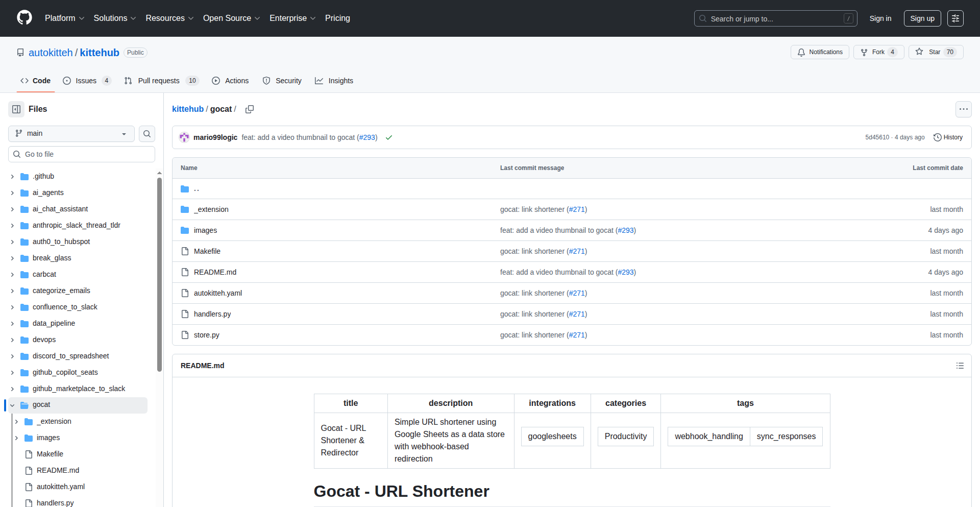Image resolution: width=980 pixels, height=507 pixels.
Task: Collapse the Files side panel icon
Action: (16, 109)
